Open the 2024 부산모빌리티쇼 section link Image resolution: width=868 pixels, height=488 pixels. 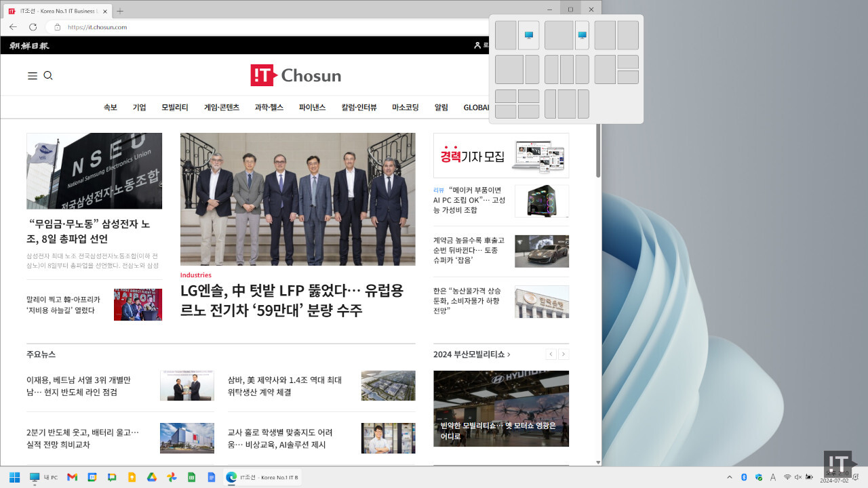click(x=472, y=354)
